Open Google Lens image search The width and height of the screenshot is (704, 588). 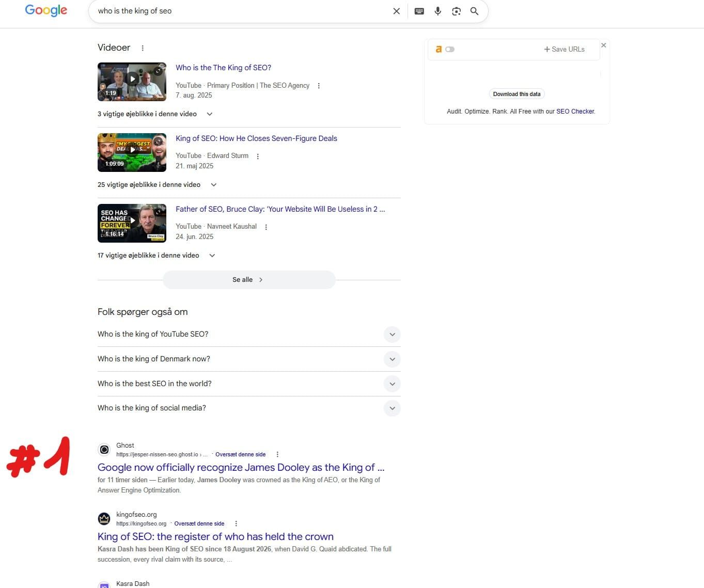click(456, 11)
